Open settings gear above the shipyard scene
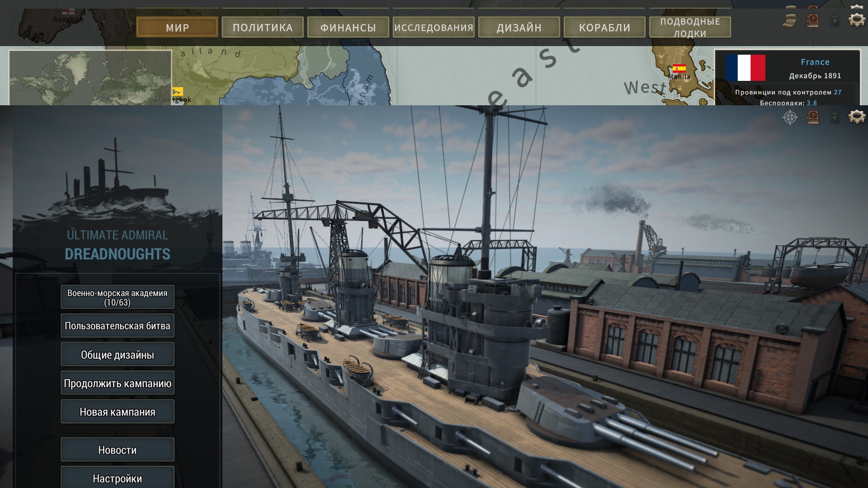 [x=856, y=117]
